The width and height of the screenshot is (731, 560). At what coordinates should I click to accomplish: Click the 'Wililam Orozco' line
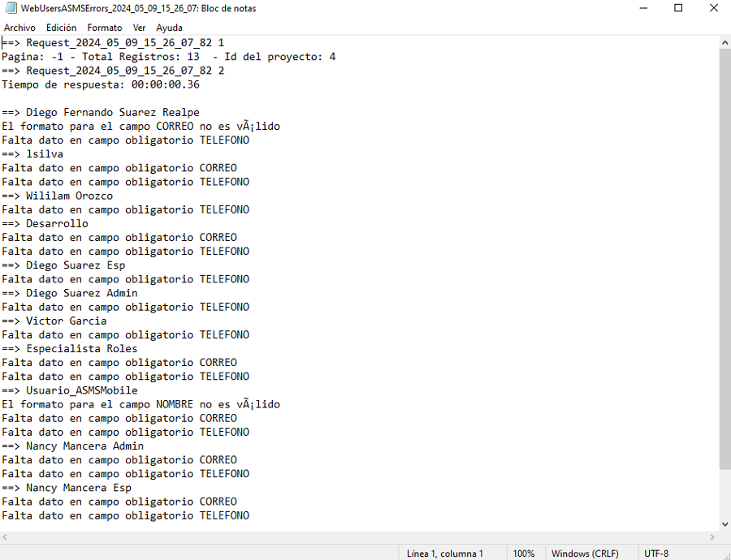pyautogui.click(x=58, y=196)
